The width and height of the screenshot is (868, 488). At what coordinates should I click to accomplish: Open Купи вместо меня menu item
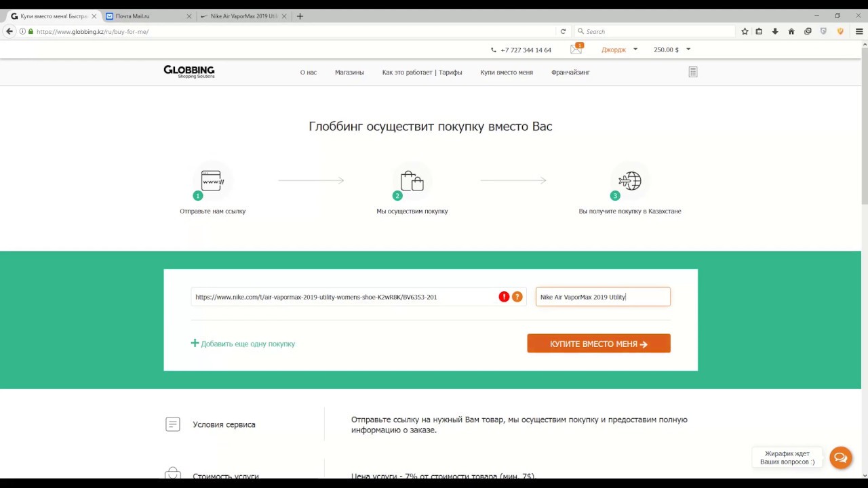pyautogui.click(x=507, y=73)
